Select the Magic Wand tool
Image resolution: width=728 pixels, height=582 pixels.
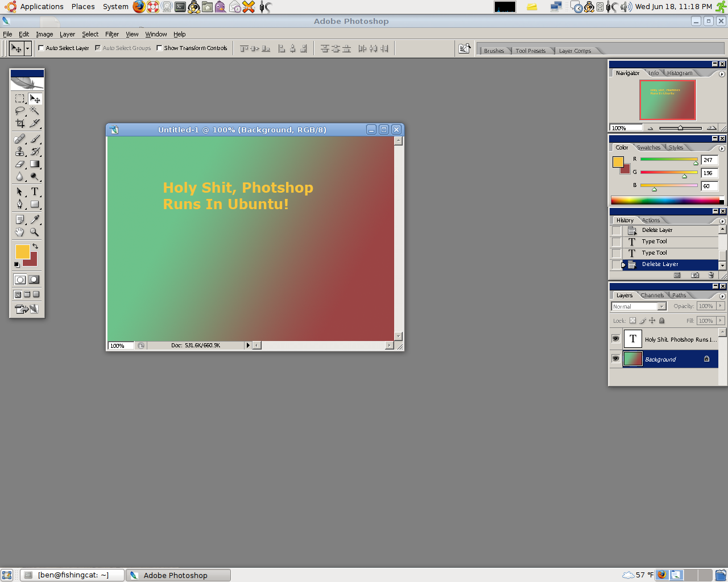(35, 111)
